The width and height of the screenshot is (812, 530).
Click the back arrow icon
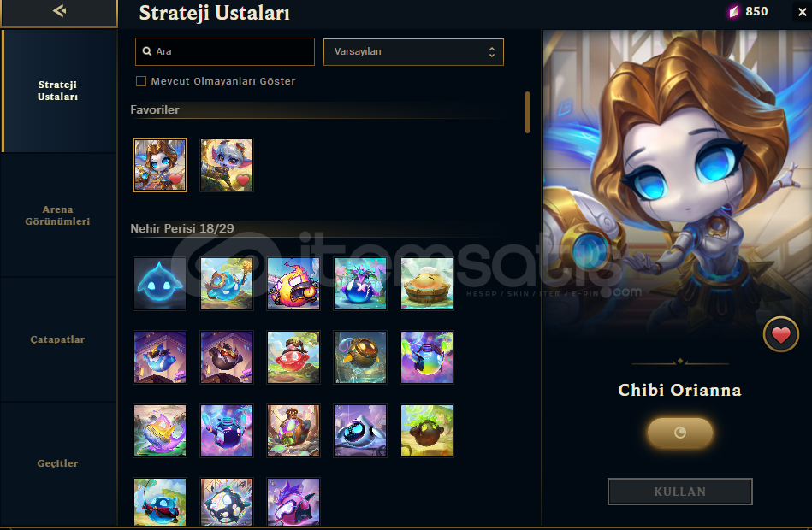pos(60,10)
